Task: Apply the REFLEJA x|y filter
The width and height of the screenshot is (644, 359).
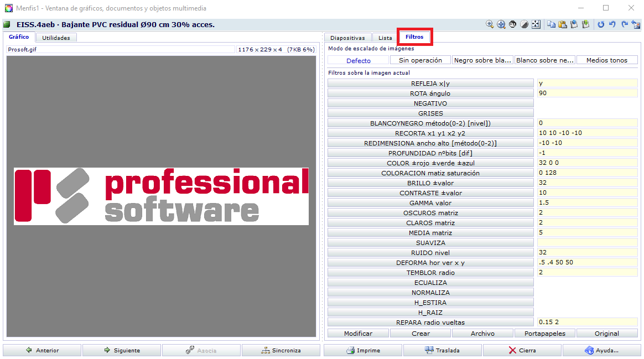Action: 430,84
